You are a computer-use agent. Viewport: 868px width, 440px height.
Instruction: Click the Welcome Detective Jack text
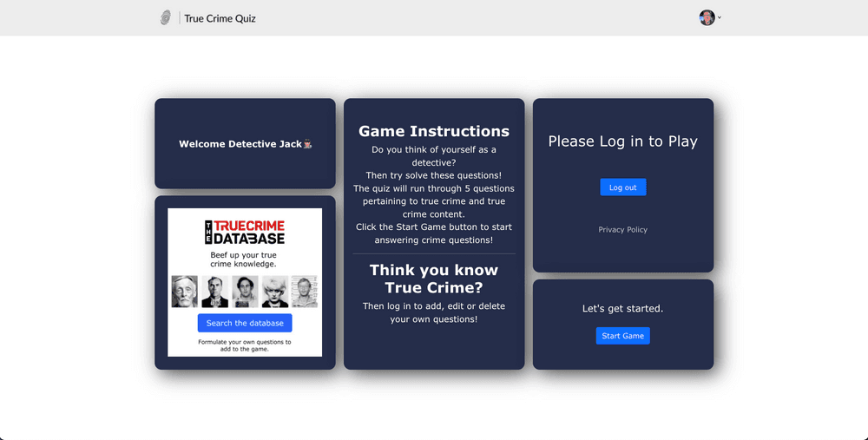[x=240, y=144]
